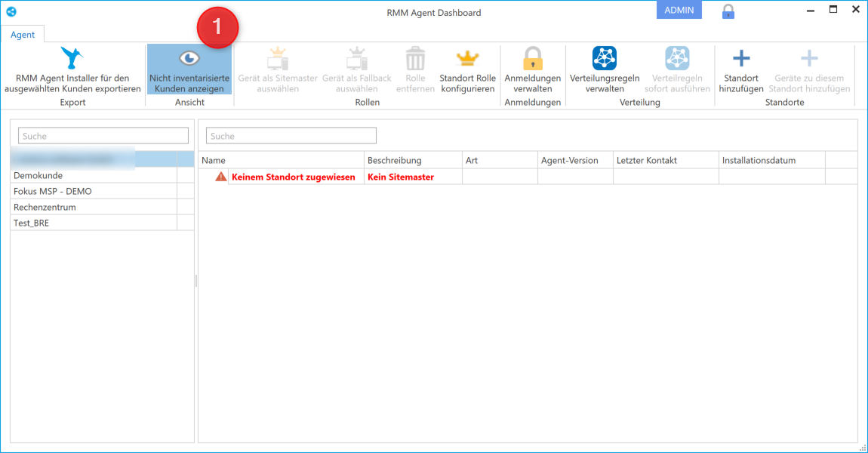Toggle showing non-inventoried customers
Screen dimensions: 868x453
pos(189,69)
